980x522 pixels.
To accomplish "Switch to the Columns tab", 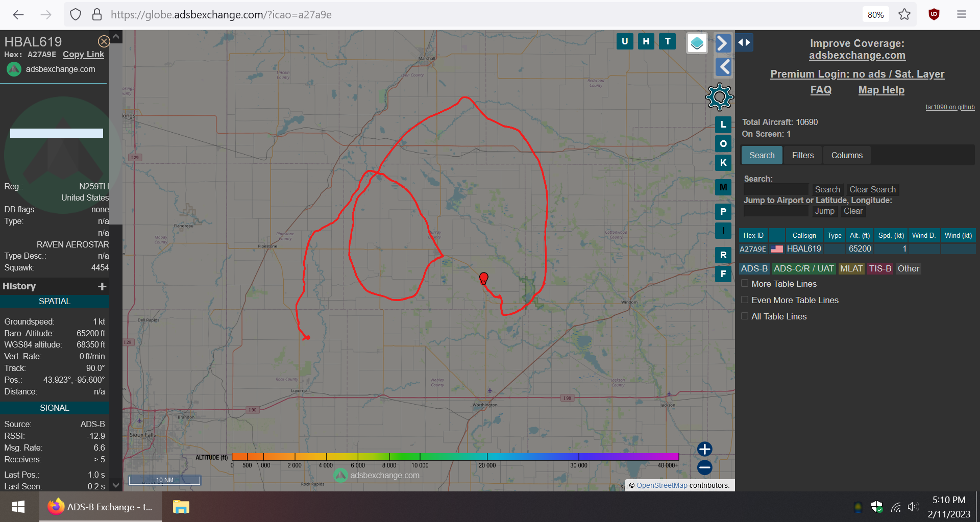I will pos(847,156).
